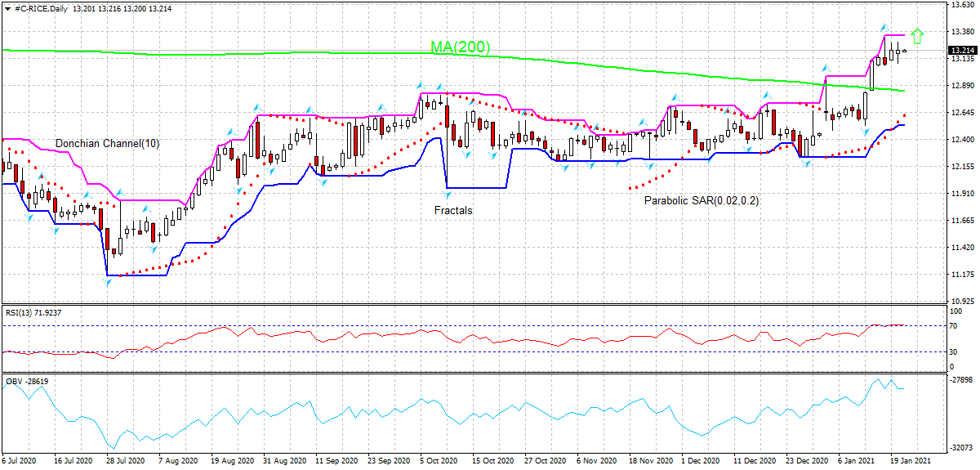Viewport: 980px width, 470px height.
Task: Click the RSI 70 level axis label
Action: tap(954, 325)
